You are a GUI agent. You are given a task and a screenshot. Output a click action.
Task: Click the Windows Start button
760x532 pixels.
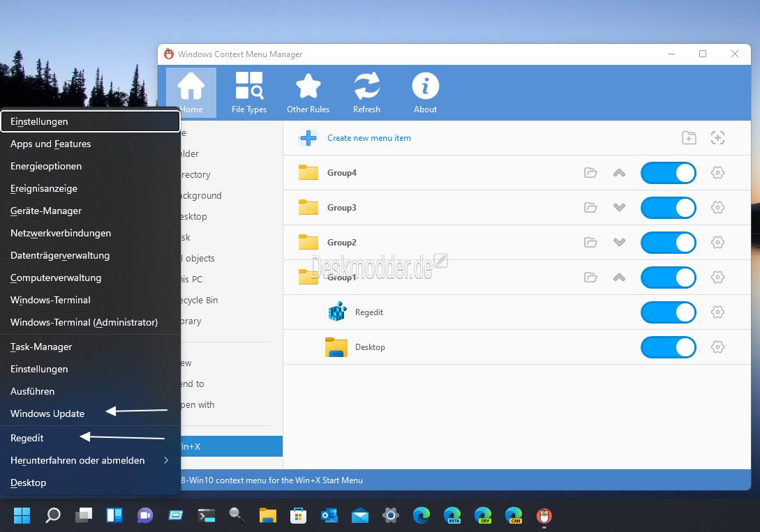pyautogui.click(x=22, y=515)
